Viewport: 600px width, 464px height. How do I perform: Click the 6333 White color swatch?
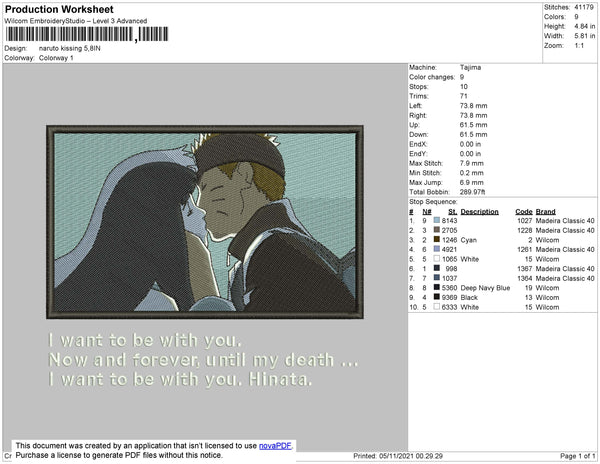tap(437, 306)
